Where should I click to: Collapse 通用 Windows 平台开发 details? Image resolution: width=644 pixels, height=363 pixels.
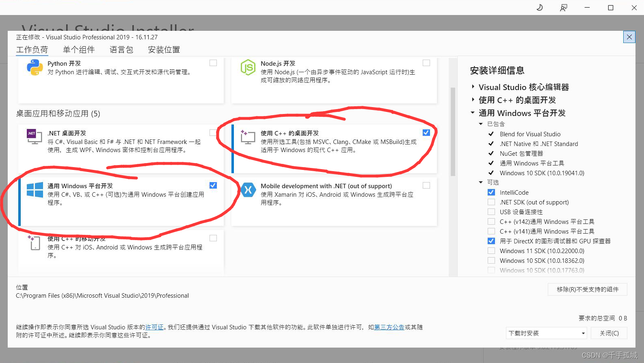point(473,113)
